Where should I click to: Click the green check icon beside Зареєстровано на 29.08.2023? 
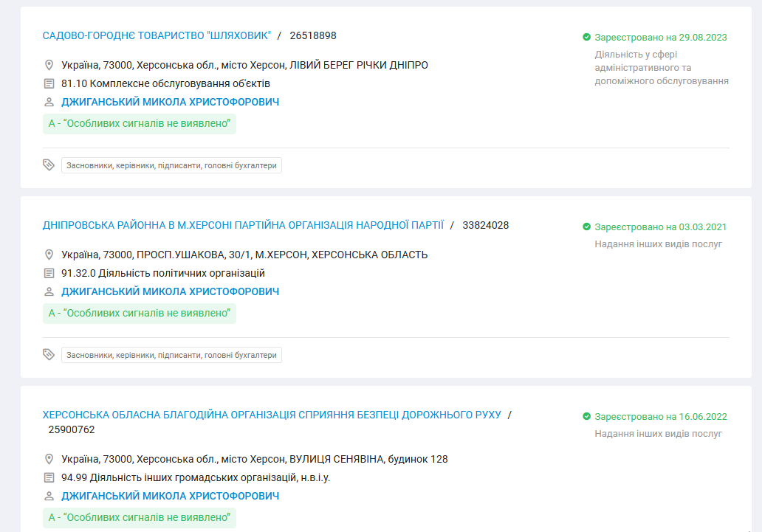click(586, 37)
